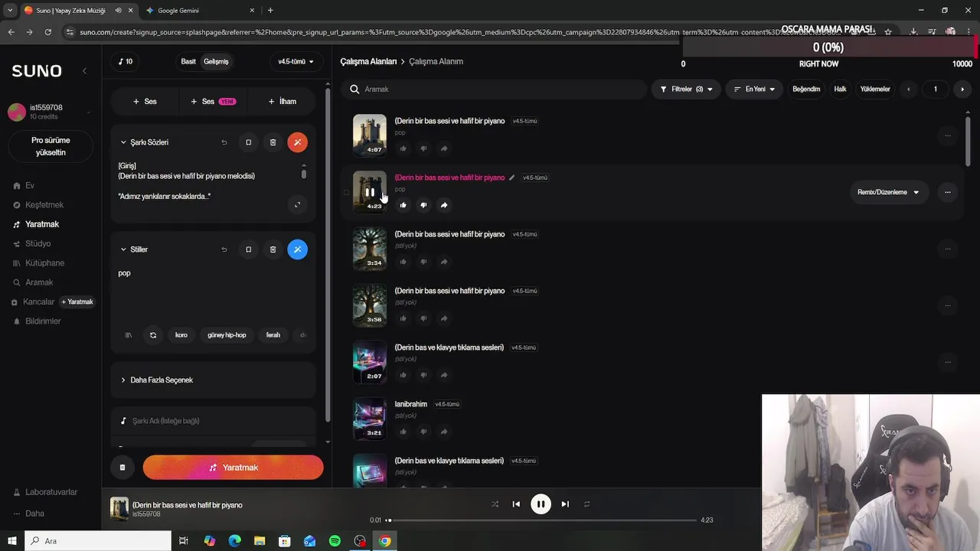Delete lyrics using Şarkı Sözleri trash icon
This screenshot has width=980, height=551.
(x=273, y=142)
